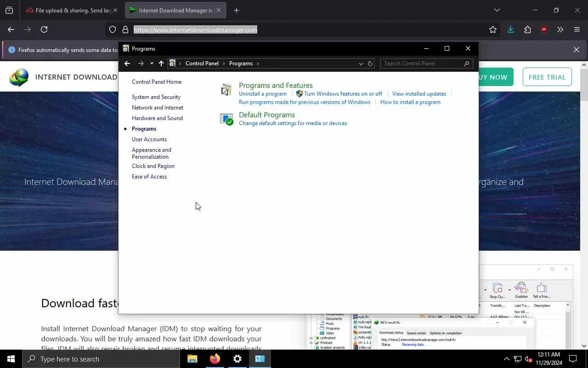Open User Accounts category
The image size is (588, 368).
[149, 139]
